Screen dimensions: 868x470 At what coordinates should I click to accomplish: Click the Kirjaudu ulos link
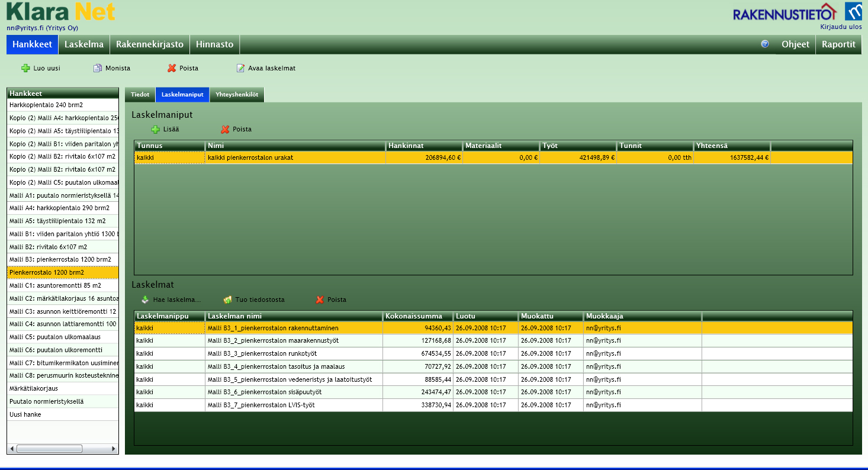click(x=841, y=27)
